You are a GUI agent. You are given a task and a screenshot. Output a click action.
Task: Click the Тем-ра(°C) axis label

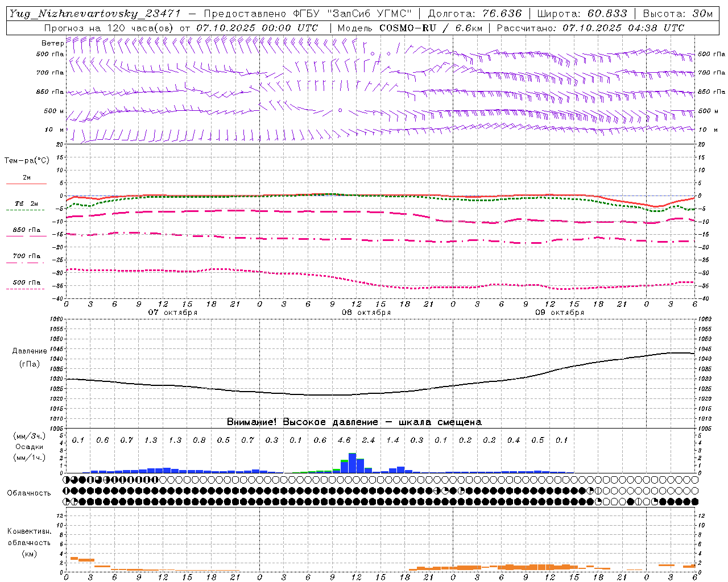(x=27, y=161)
